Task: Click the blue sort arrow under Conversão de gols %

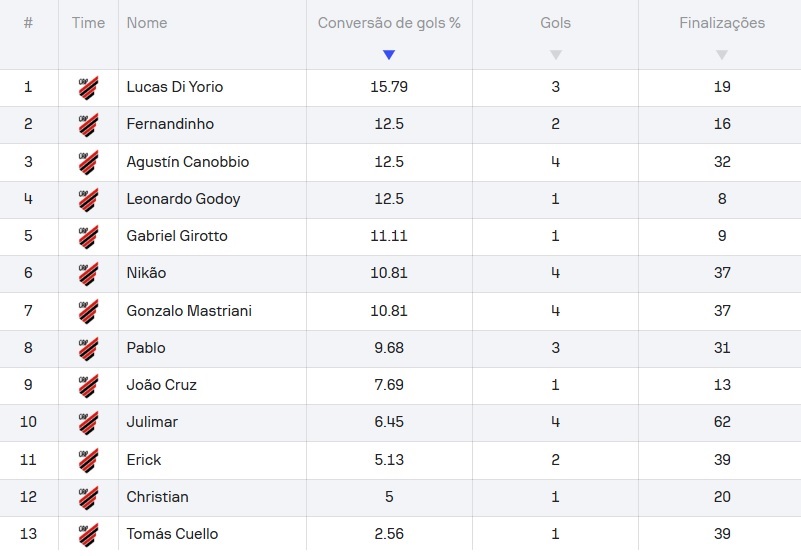Action: pos(389,55)
